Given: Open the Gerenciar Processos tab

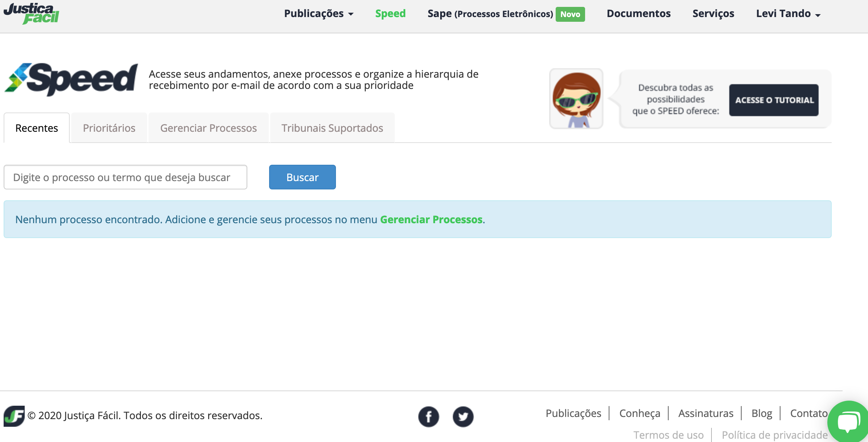Looking at the screenshot, I should (208, 128).
